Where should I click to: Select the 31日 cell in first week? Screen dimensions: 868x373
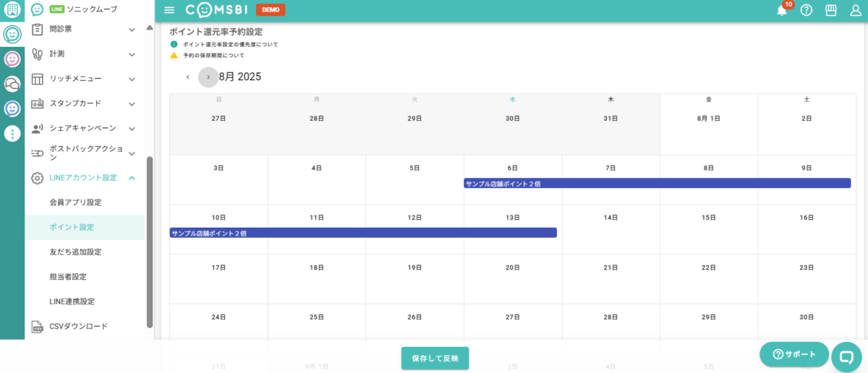[x=610, y=124]
